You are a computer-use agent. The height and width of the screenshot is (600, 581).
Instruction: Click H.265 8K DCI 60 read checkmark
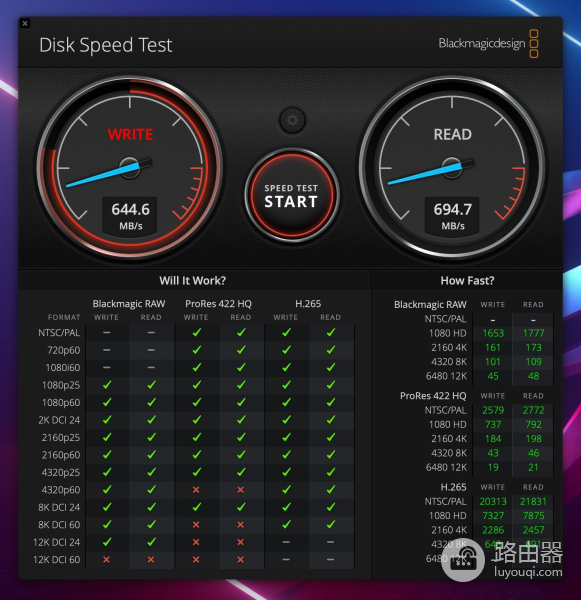(x=331, y=525)
